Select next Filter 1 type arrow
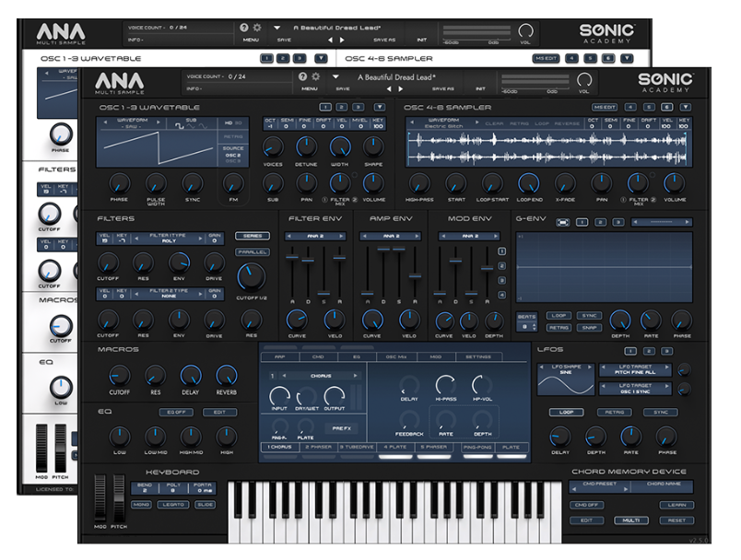741x560 pixels. [200, 238]
